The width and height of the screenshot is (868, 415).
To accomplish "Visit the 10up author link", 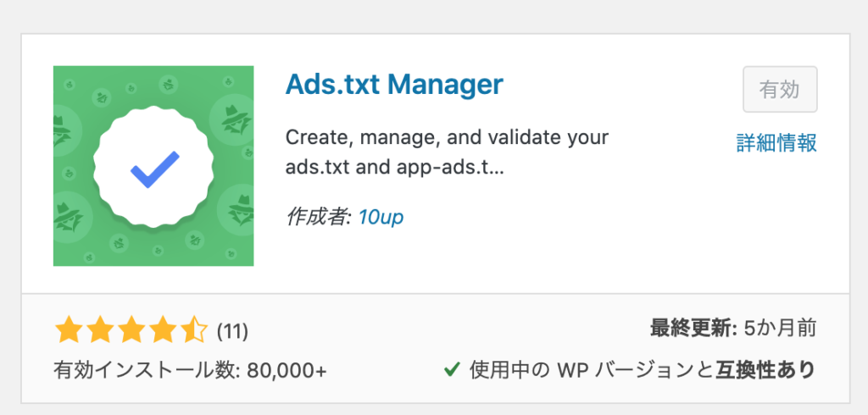I will click(x=381, y=217).
